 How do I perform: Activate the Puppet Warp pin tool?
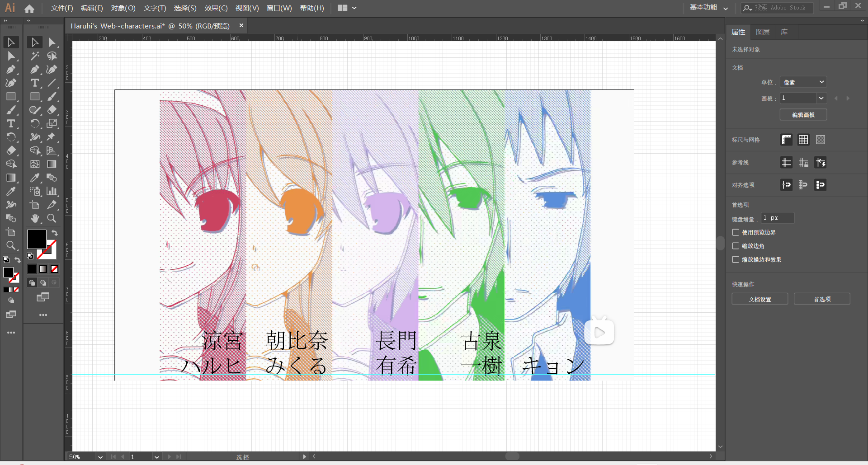(x=52, y=137)
